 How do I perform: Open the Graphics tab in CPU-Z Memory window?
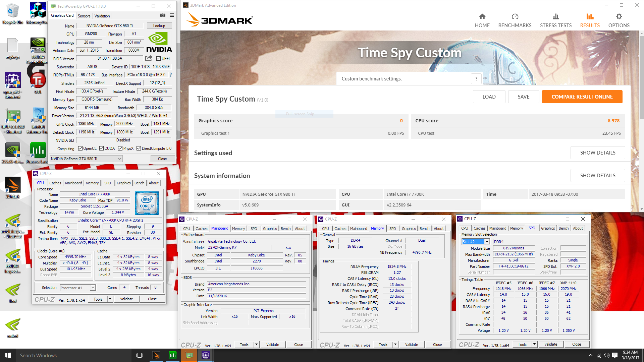point(409,229)
